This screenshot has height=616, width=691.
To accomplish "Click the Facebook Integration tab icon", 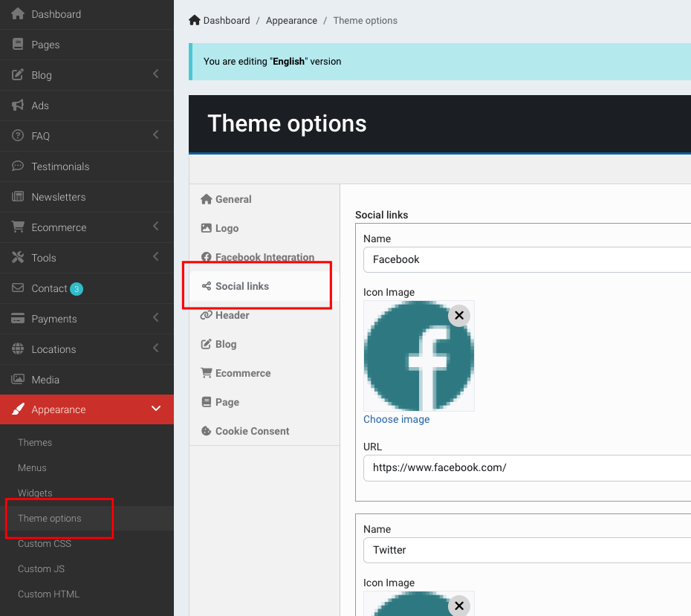I will tap(207, 257).
